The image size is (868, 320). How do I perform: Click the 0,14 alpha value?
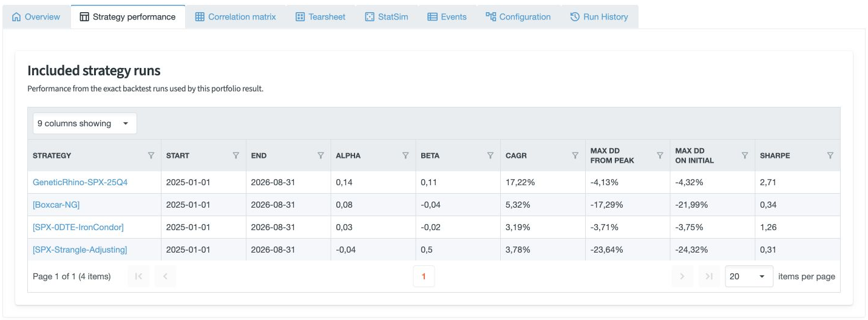(344, 182)
